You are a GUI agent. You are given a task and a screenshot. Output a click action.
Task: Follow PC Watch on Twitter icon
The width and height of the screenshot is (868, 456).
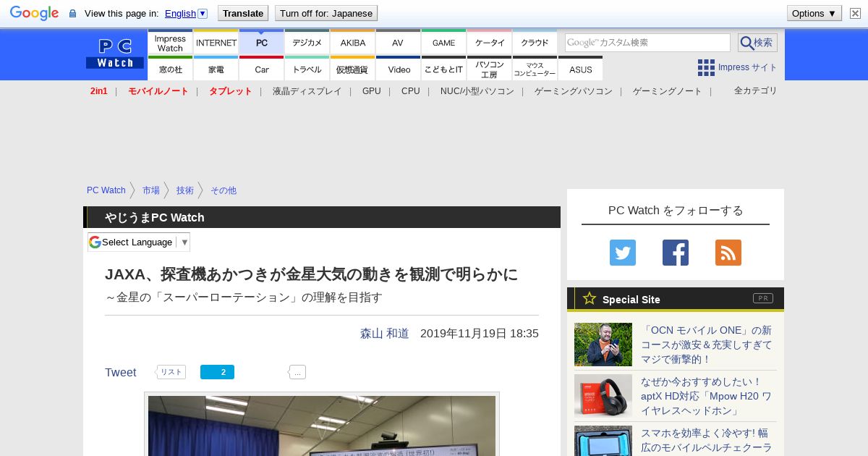click(623, 253)
